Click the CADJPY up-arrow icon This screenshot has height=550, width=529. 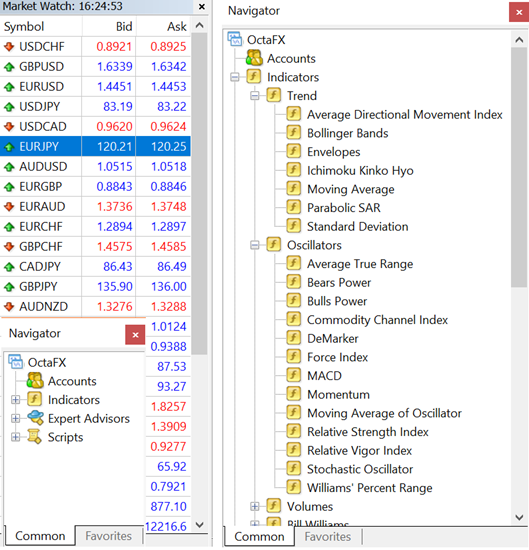[9, 266]
